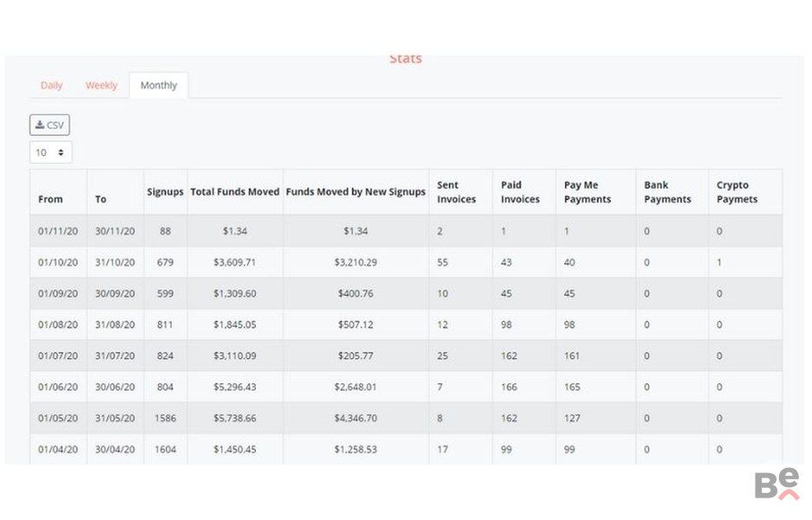Image resolution: width=812 pixels, height=520 pixels.
Task: Click the Signups column header
Action: tap(165, 192)
